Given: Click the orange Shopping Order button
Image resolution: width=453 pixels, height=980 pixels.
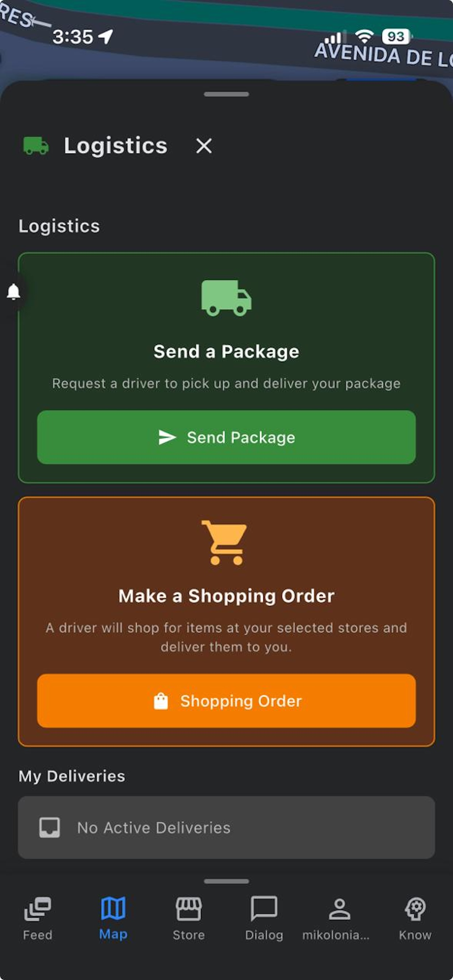Looking at the screenshot, I should pos(226,701).
